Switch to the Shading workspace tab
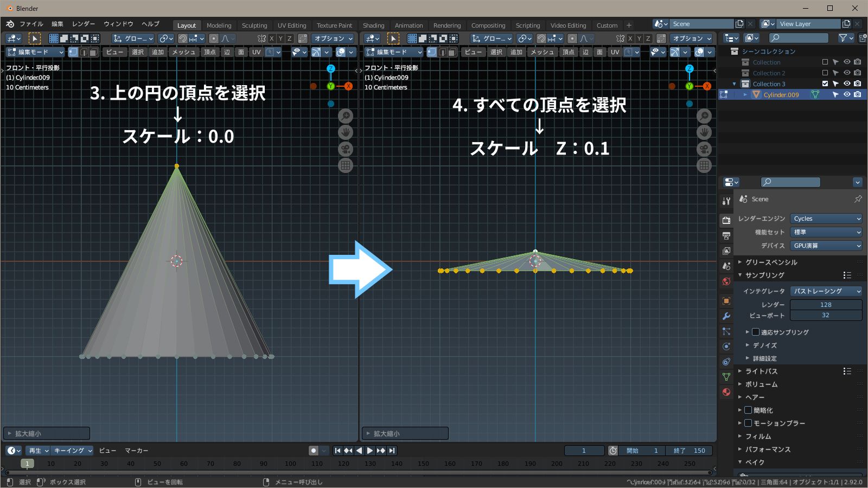Screen dimensions: 868x488 coord(374,25)
